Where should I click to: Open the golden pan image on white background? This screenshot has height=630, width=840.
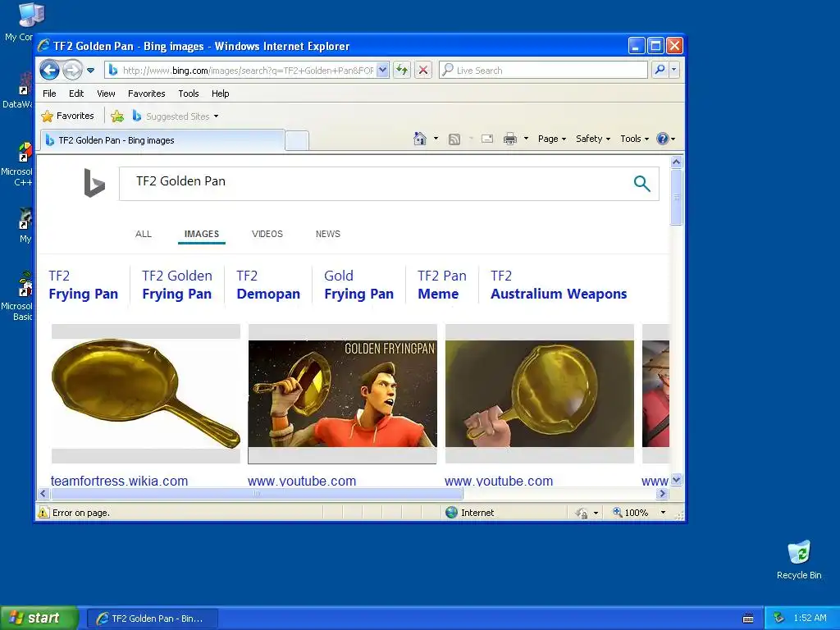tap(146, 394)
